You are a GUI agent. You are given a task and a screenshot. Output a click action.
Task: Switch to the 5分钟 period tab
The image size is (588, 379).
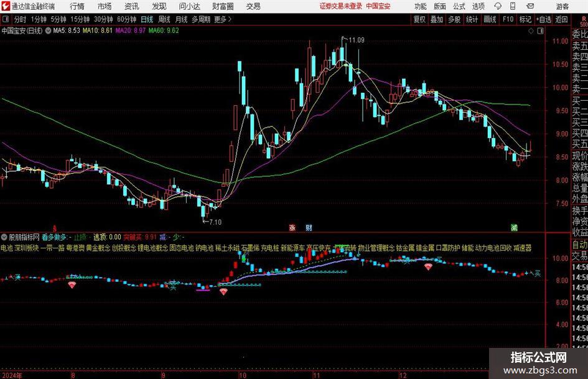[x=58, y=19]
